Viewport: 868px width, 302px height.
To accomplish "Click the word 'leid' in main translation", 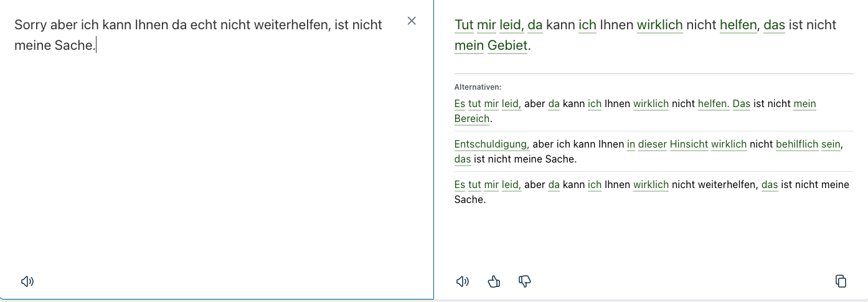I will tap(511, 25).
